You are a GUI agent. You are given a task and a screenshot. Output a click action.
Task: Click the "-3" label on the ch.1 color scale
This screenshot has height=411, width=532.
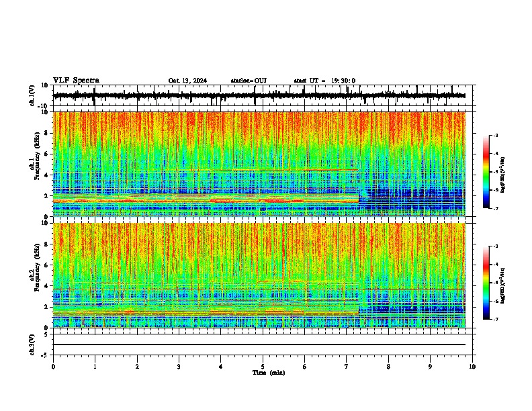tap(495, 135)
